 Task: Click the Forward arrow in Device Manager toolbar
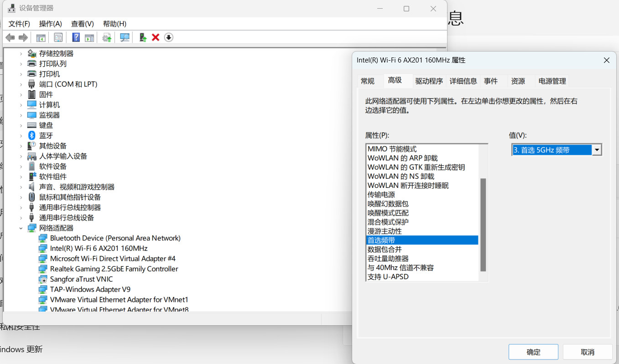[x=23, y=37]
